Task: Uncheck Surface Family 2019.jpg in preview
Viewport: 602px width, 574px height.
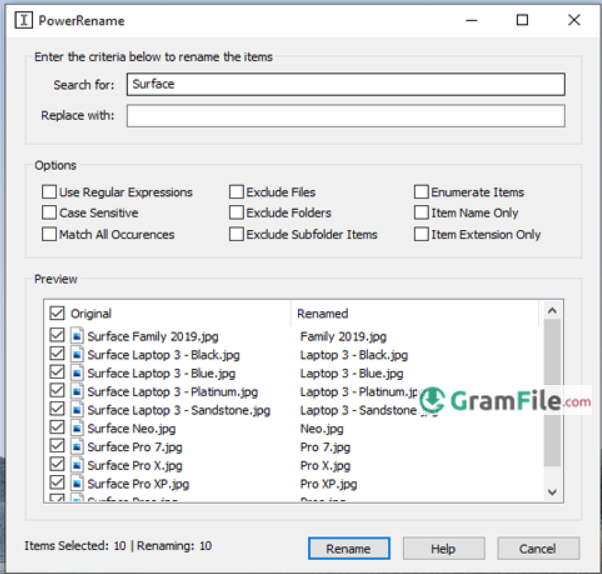Action: tap(57, 335)
